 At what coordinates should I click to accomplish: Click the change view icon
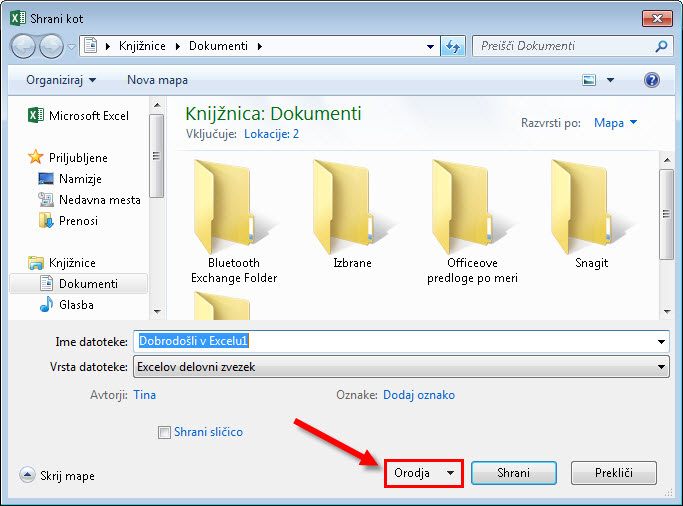coord(589,80)
